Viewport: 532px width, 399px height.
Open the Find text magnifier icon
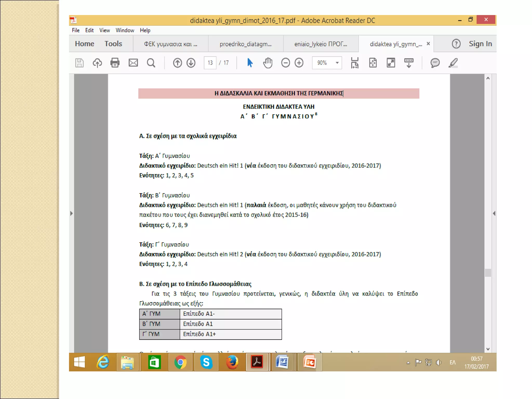pos(151,63)
